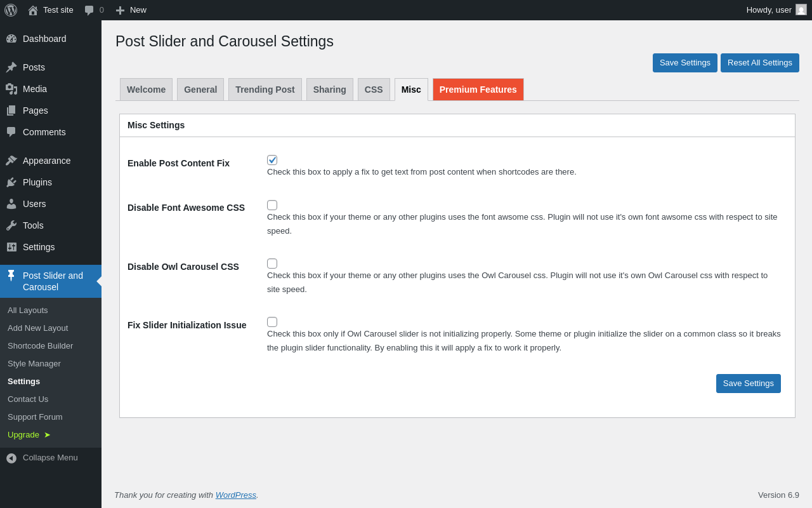812x508 pixels.
Task: Open the Premium Features tab
Action: click(x=478, y=90)
